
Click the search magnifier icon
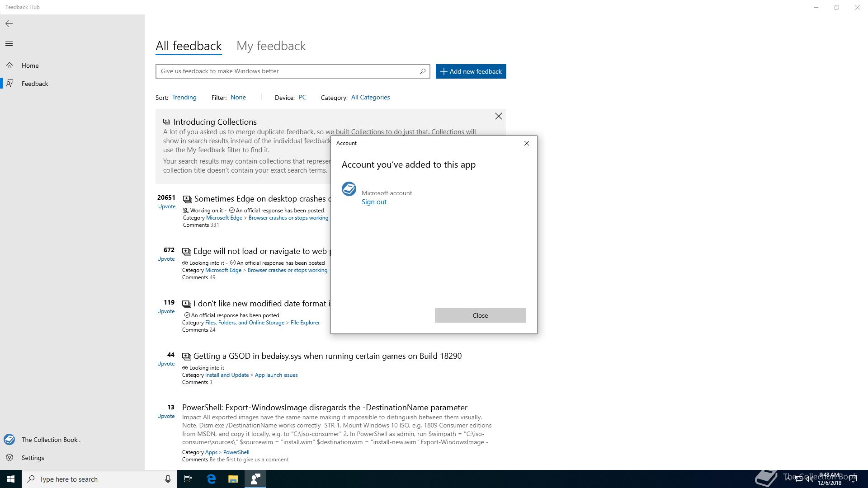coord(423,71)
